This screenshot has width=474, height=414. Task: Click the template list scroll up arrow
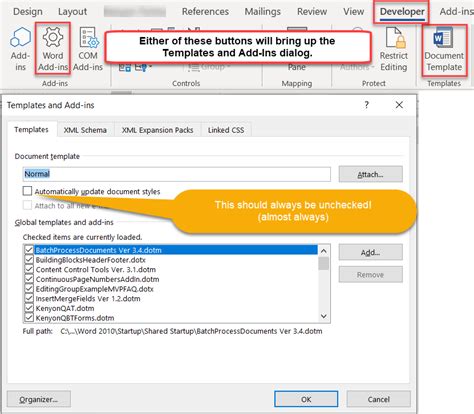323,251
